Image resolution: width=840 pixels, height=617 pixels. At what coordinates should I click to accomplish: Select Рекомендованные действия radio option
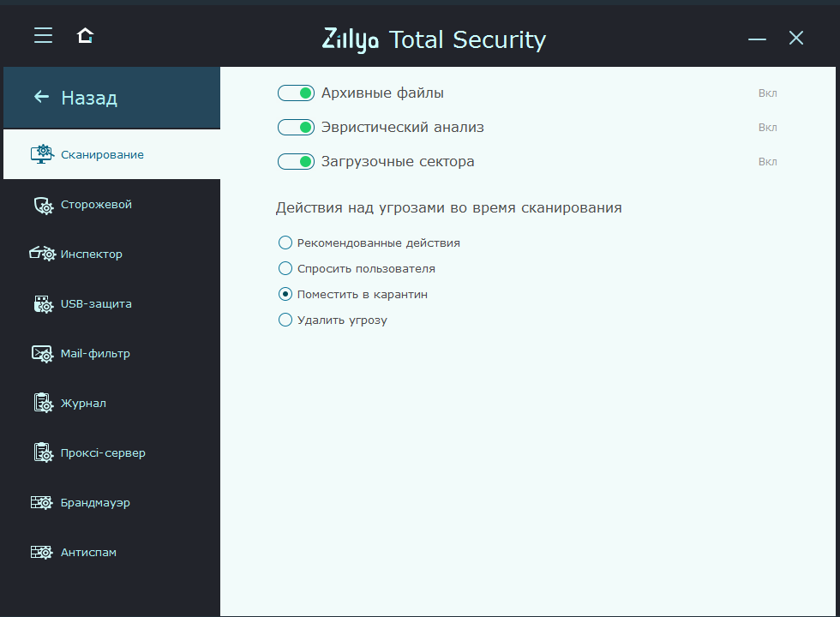point(285,243)
